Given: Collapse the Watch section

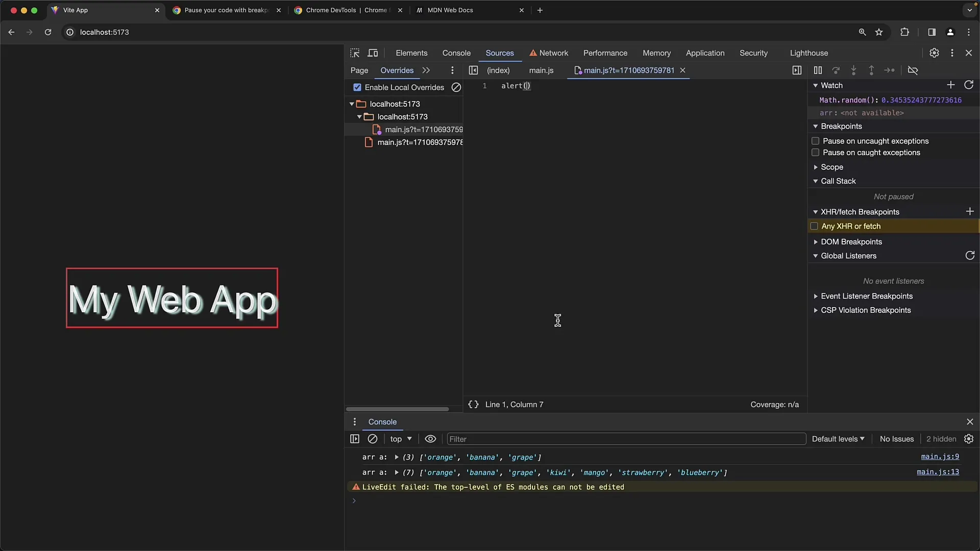Looking at the screenshot, I should point(815,86).
